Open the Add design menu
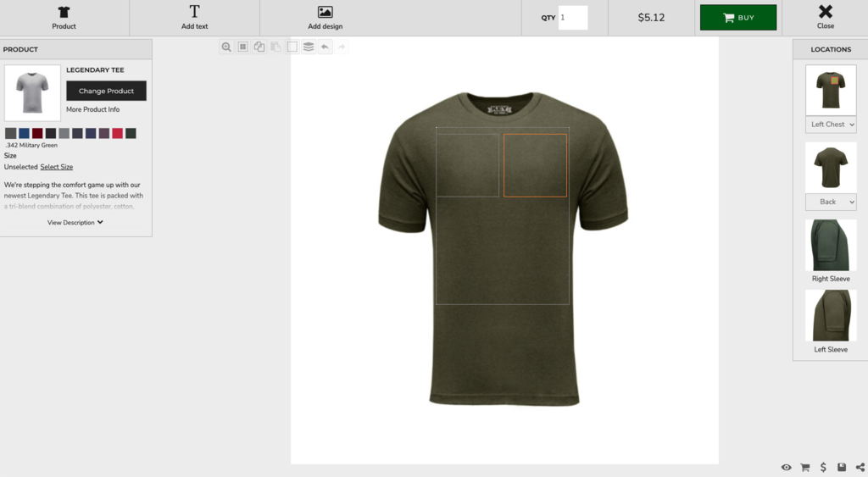Image resolution: width=868 pixels, height=477 pixels. pyautogui.click(x=325, y=18)
